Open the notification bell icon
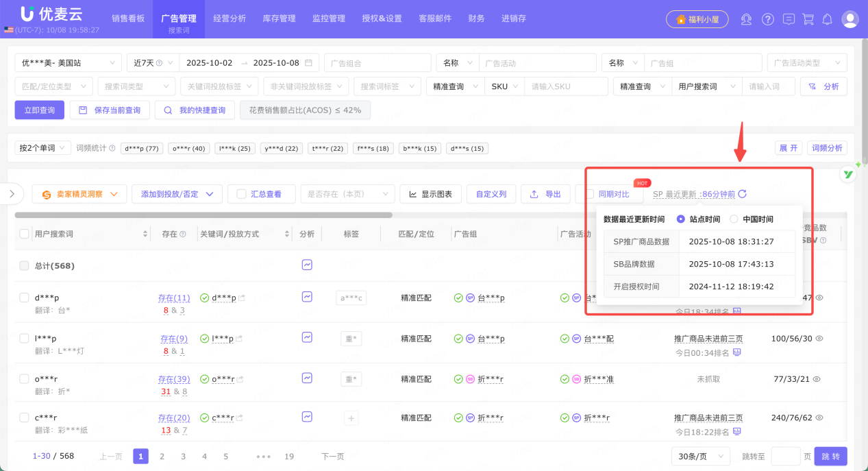 coord(827,19)
